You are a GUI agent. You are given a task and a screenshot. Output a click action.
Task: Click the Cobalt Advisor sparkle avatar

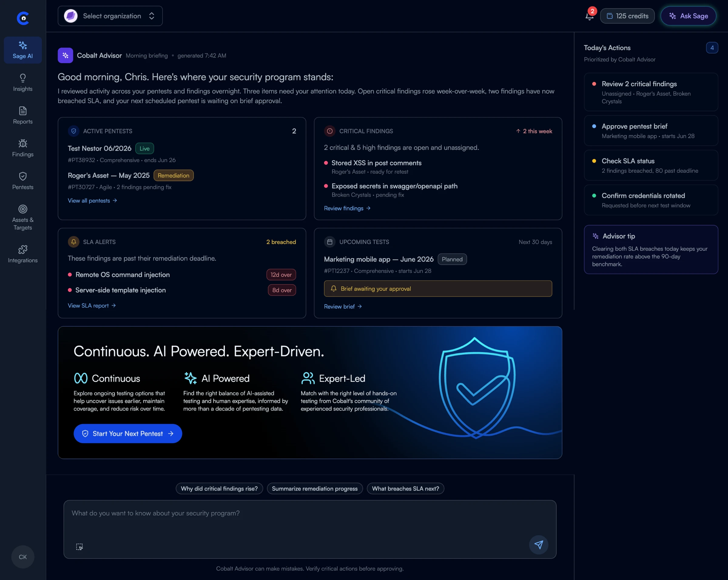click(x=65, y=56)
